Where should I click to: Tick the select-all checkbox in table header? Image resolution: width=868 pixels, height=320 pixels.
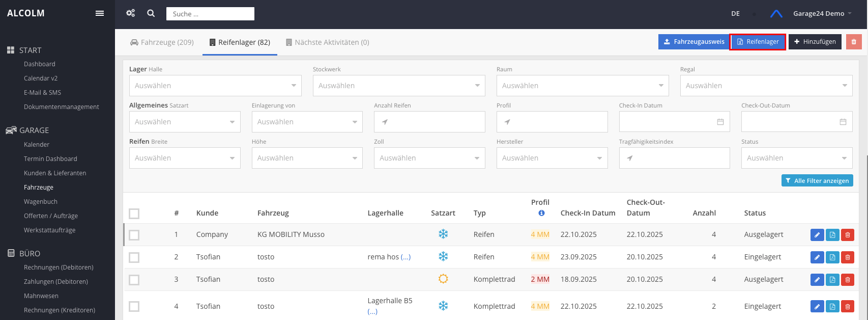[134, 214]
